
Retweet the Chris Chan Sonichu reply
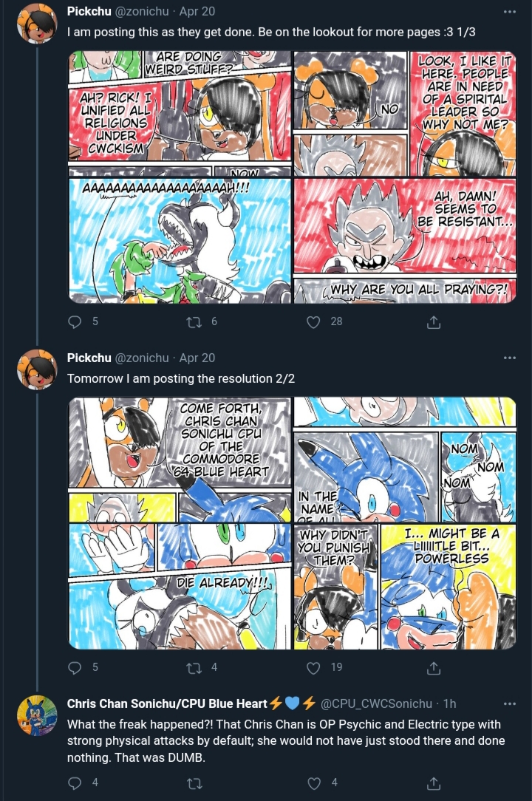click(x=194, y=783)
